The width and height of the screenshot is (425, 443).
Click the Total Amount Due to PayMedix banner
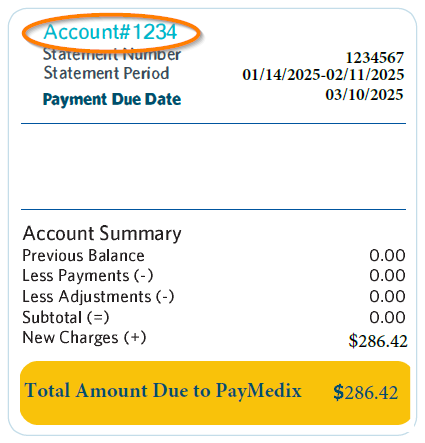(215, 393)
